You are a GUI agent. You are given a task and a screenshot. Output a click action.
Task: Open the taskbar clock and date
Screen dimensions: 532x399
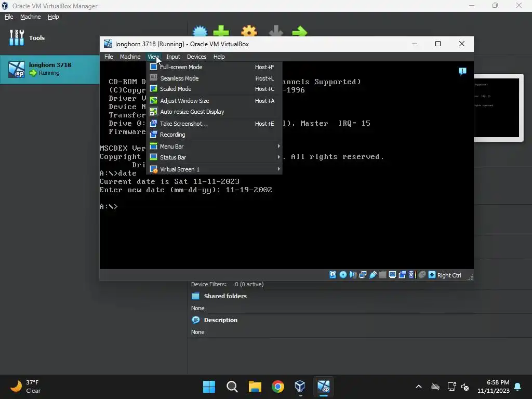(494, 387)
